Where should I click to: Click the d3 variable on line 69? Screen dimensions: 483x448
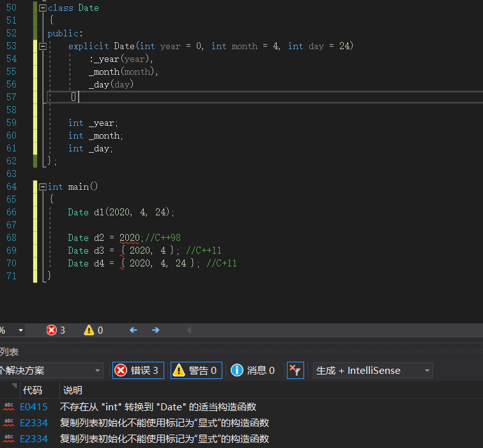(99, 251)
